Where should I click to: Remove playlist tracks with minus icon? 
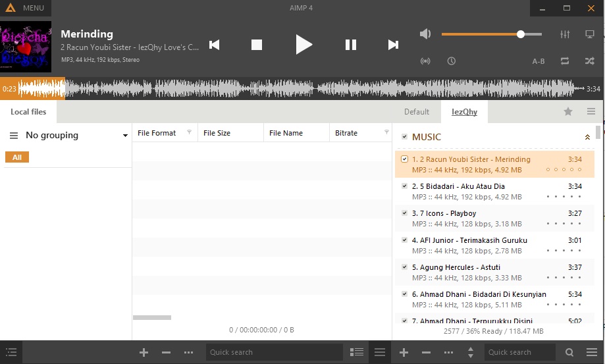pos(426,352)
